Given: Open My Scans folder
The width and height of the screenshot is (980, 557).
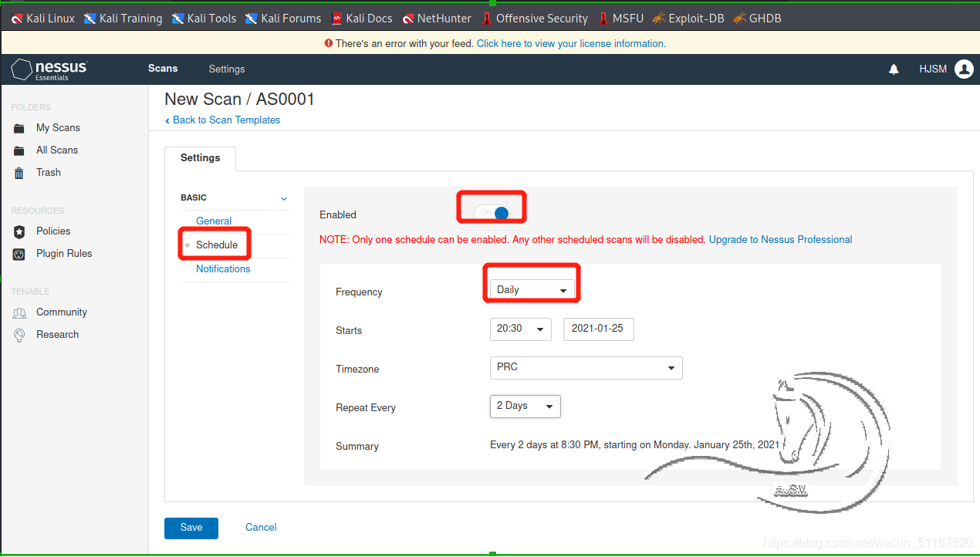Looking at the screenshot, I should 58,128.
